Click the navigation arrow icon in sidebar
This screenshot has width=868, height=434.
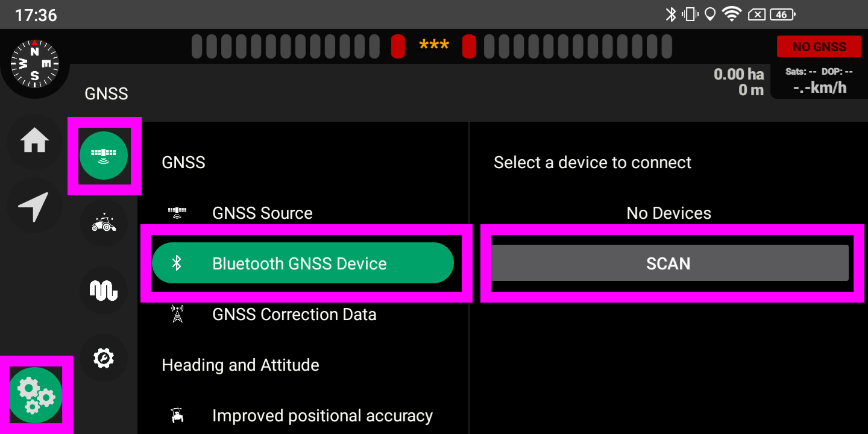34,207
